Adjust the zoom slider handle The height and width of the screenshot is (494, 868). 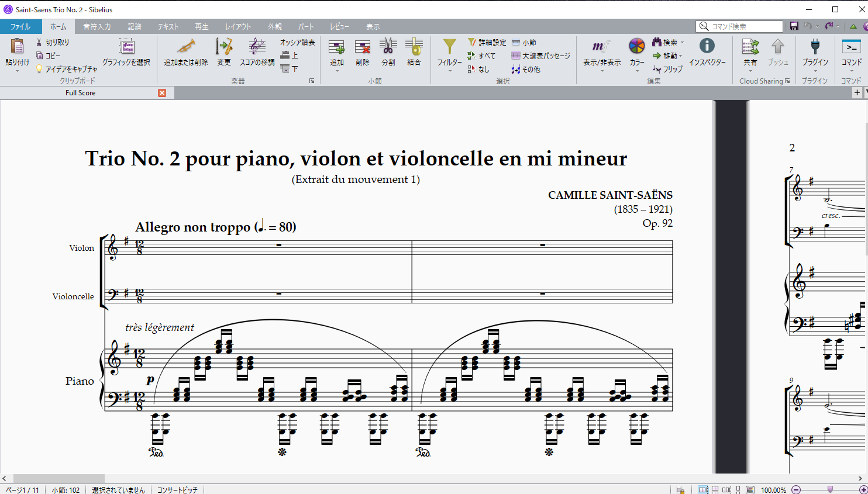pos(830,489)
